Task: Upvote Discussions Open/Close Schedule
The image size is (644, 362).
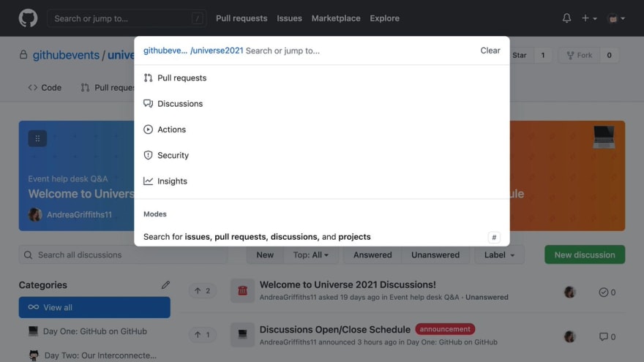Action: pos(203,335)
